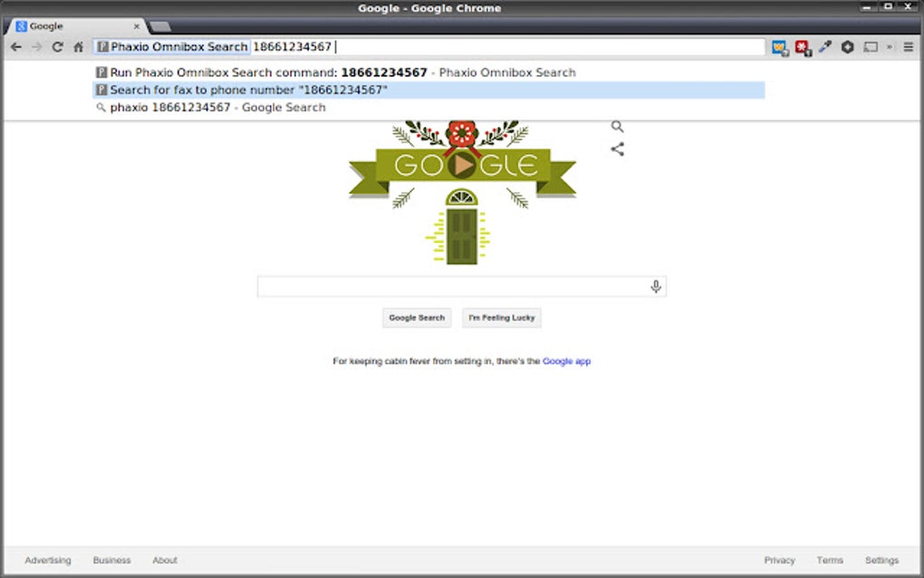The image size is (924, 578).
Task: Click the share icon on the doodle
Action: [617, 149]
